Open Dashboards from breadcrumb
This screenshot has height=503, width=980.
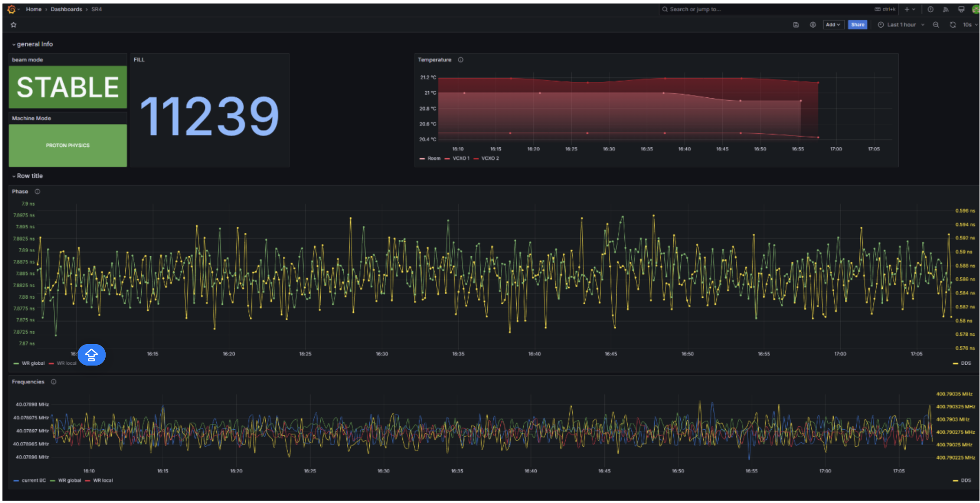(x=66, y=9)
